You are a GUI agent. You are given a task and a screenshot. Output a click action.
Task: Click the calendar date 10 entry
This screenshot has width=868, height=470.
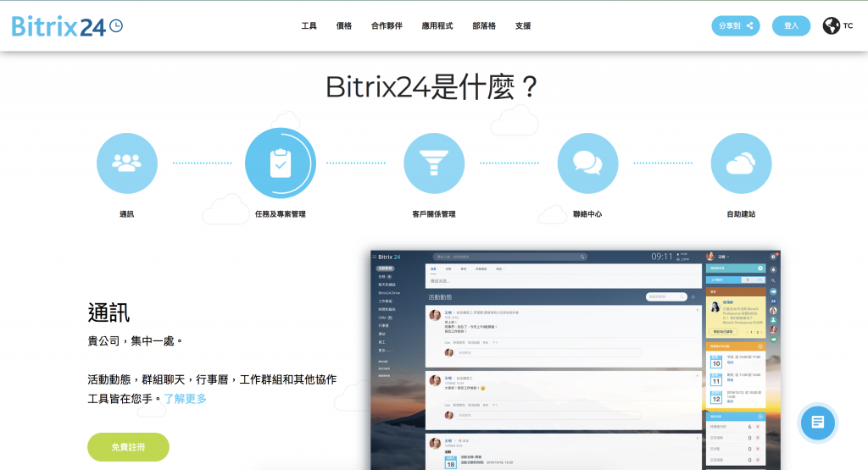coord(715,361)
